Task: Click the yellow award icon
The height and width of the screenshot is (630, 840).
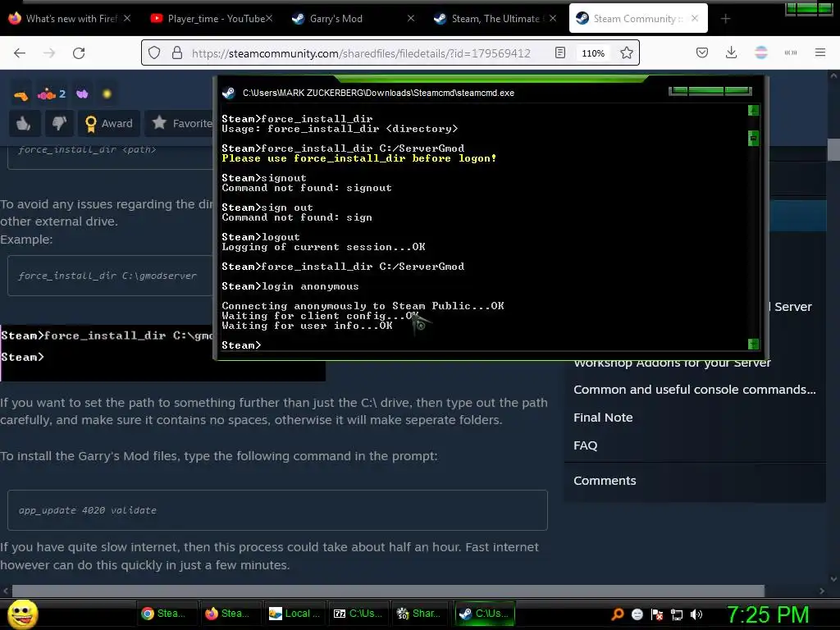Action: coord(107,94)
